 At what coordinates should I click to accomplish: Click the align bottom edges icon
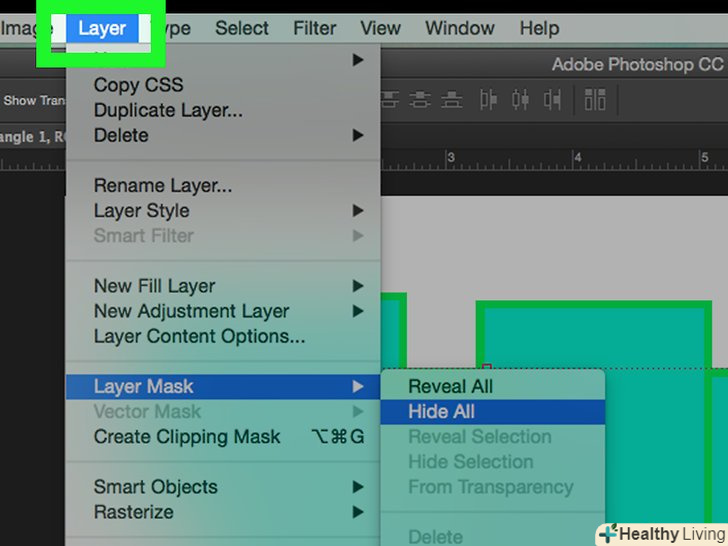click(x=451, y=99)
